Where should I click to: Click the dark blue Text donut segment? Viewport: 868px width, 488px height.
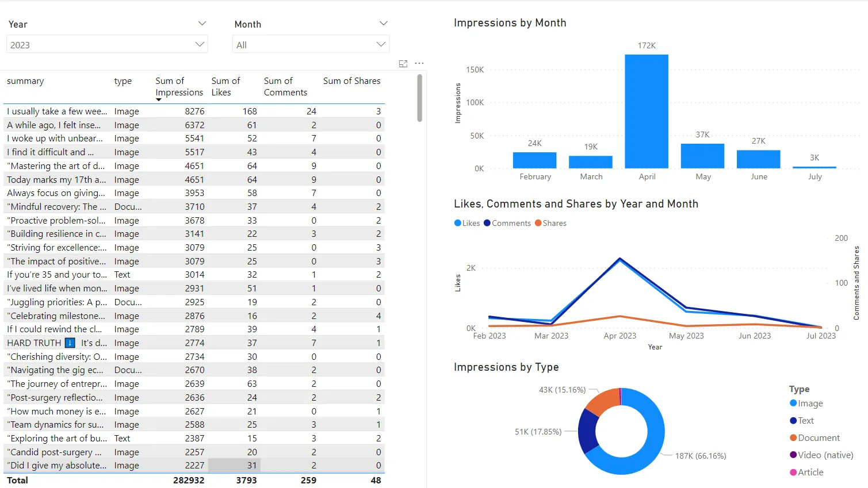(x=588, y=431)
